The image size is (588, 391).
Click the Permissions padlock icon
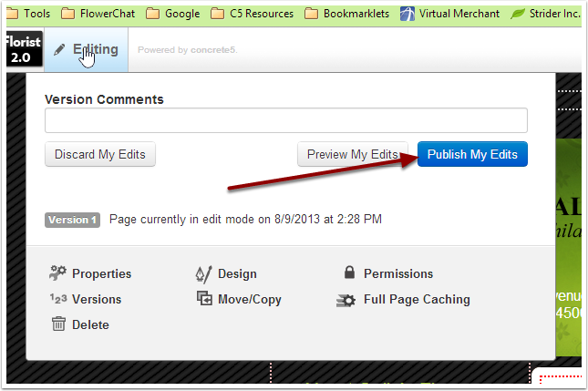[x=349, y=273]
